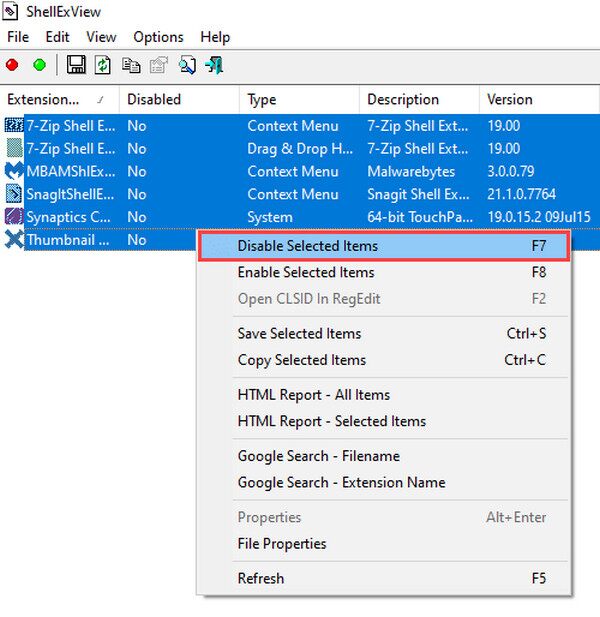The height and width of the screenshot is (617, 600).
Task: Click the Synaptics C... extension name
Action: 68,217
